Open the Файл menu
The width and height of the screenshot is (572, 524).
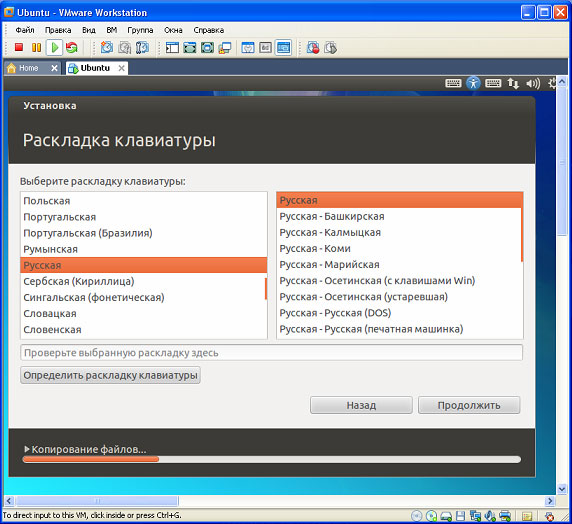pyautogui.click(x=25, y=30)
